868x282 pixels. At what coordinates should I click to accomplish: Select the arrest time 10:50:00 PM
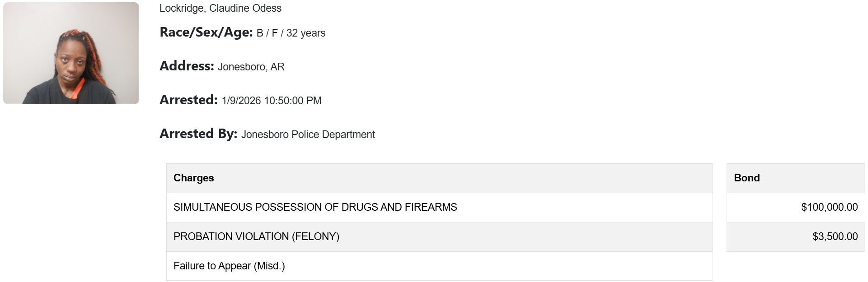(x=293, y=101)
